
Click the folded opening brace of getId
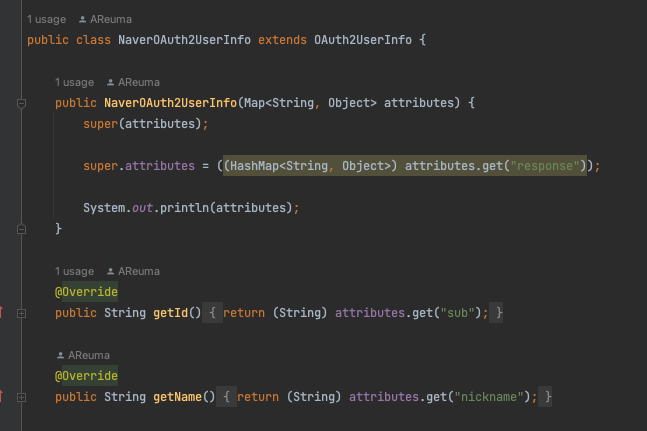214,313
